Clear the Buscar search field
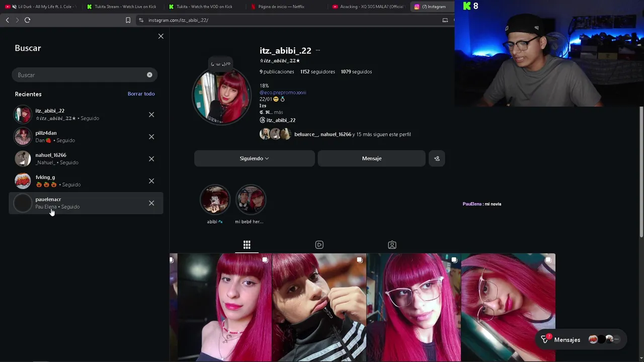Screen dimensions: 644x362 point(149,75)
